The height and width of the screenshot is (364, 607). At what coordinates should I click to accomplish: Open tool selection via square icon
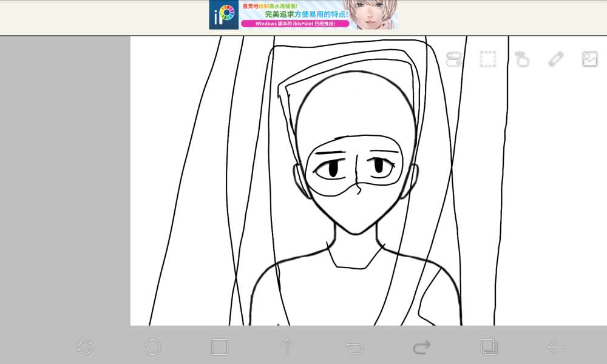click(219, 347)
